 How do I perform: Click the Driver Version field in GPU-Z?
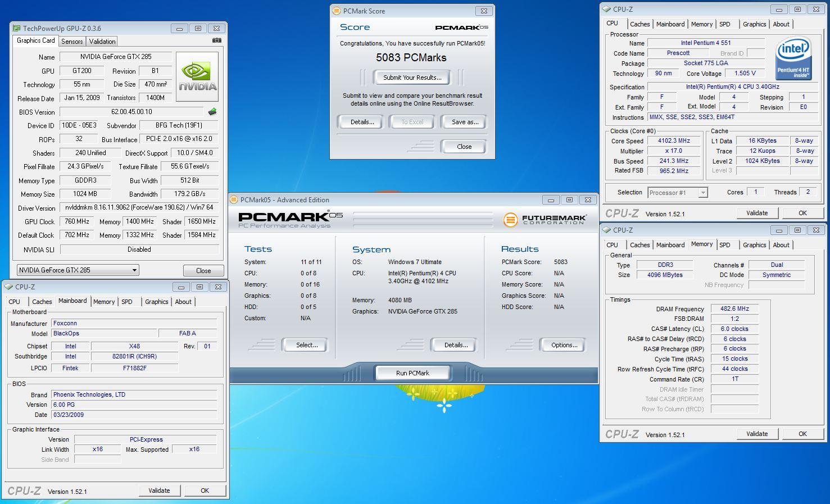tap(139, 208)
